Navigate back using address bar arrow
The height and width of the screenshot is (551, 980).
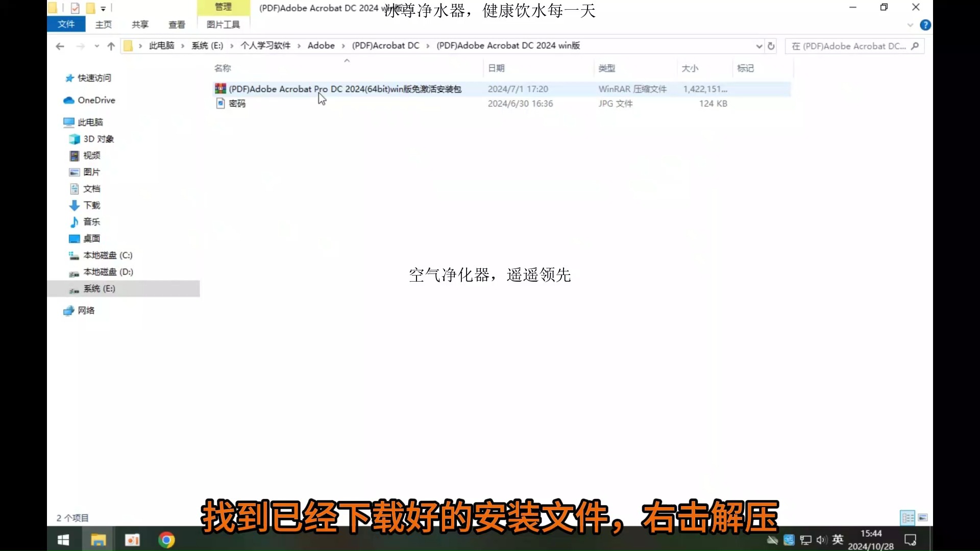[59, 46]
